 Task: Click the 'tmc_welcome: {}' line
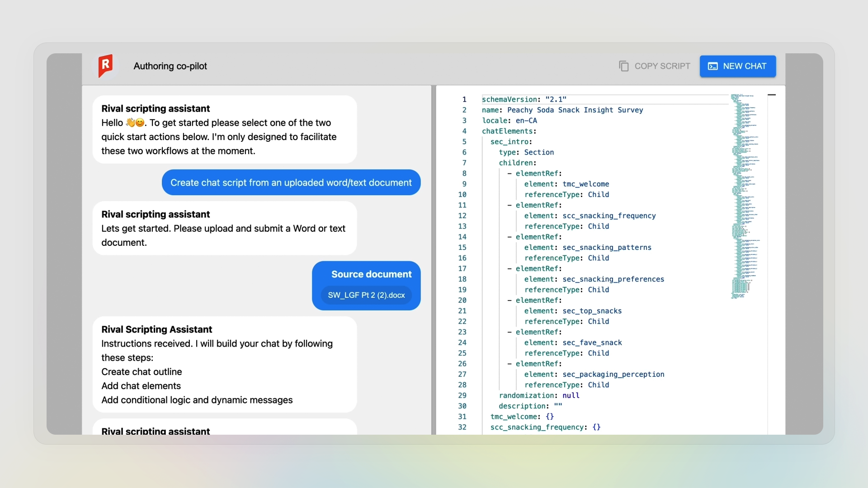click(522, 417)
